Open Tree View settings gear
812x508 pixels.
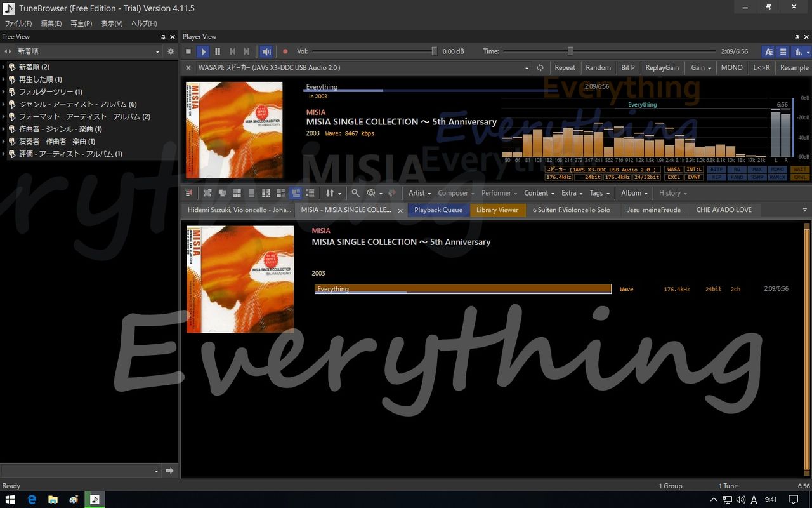coord(171,51)
